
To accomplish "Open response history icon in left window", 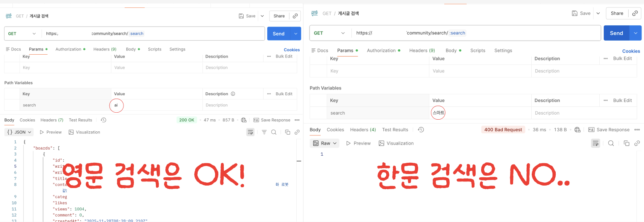I will tap(104, 120).
